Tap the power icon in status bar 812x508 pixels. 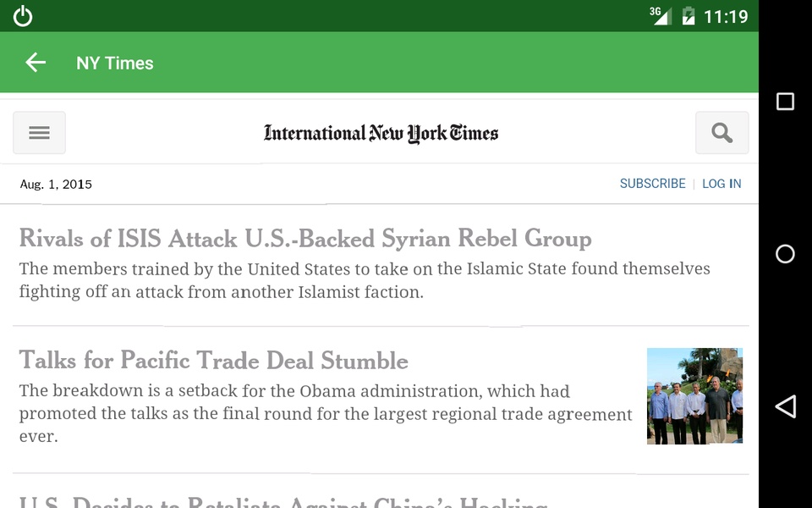click(23, 16)
